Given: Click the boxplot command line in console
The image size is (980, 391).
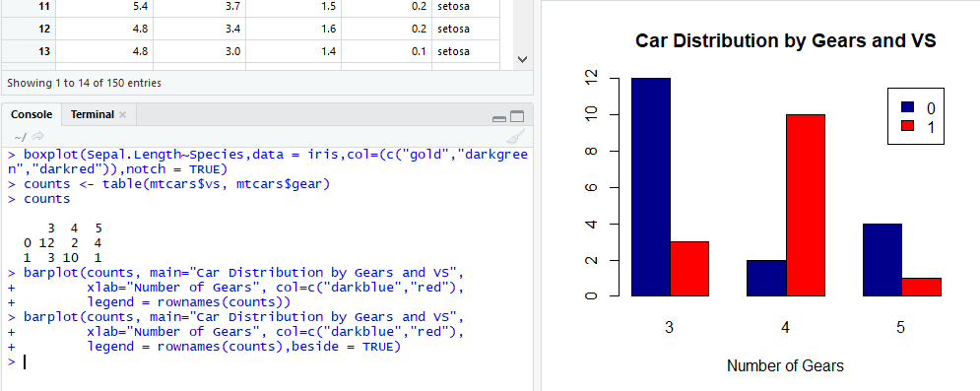Looking at the screenshot, I should (267, 162).
